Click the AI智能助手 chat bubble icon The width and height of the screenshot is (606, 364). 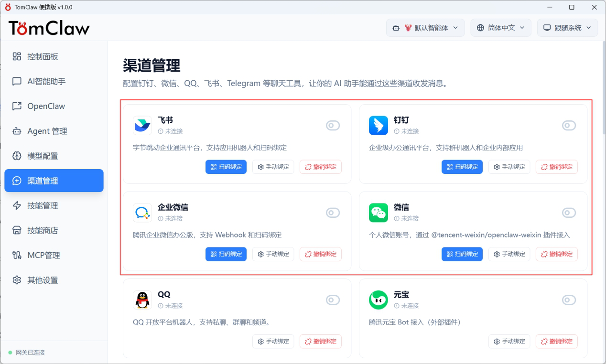pos(17,81)
